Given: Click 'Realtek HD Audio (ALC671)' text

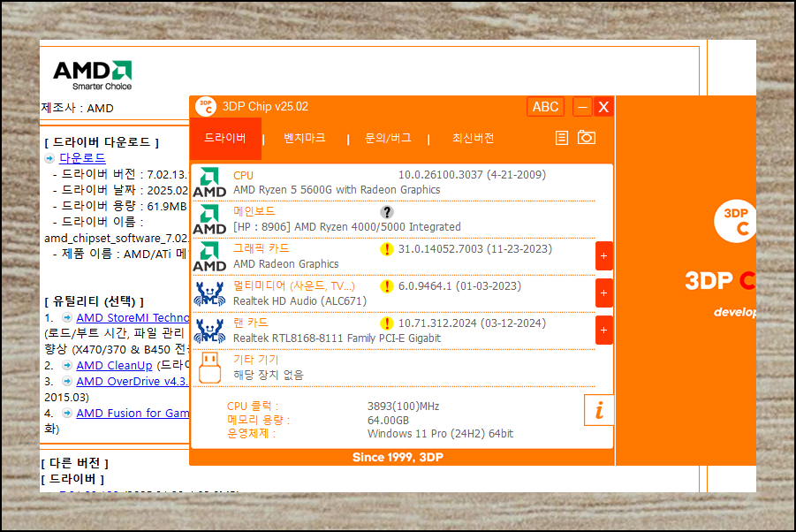Looking at the screenshot, I should point(299,301).
